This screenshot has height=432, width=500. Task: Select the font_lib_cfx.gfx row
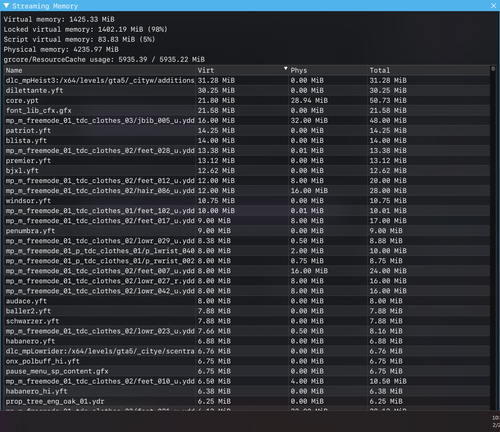247,110
